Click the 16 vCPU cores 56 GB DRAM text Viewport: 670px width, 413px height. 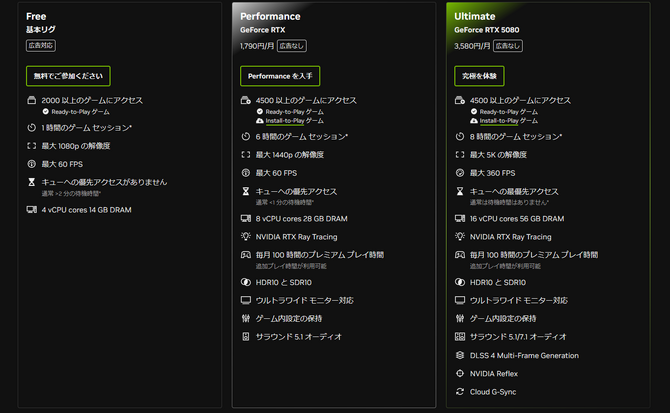517,219
